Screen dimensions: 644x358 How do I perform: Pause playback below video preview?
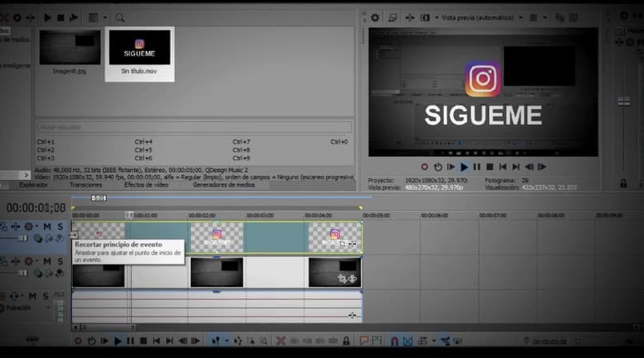pos(477,167)
